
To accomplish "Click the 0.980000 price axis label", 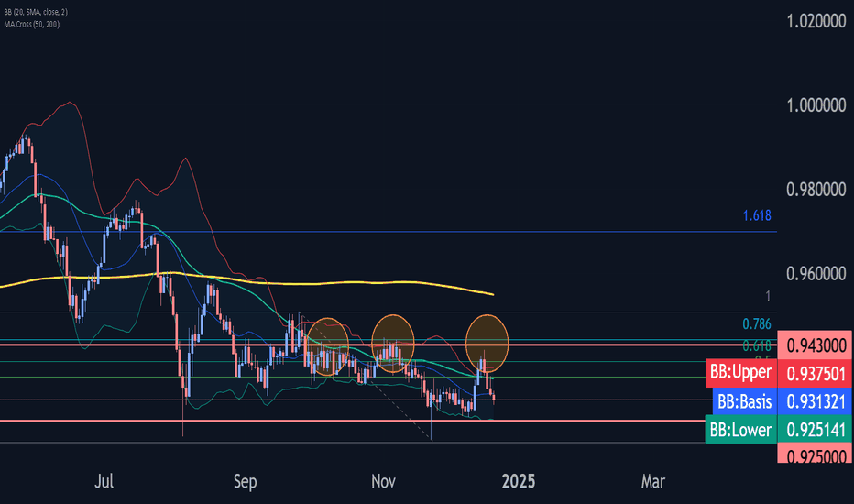I will [x=816, y=190].
